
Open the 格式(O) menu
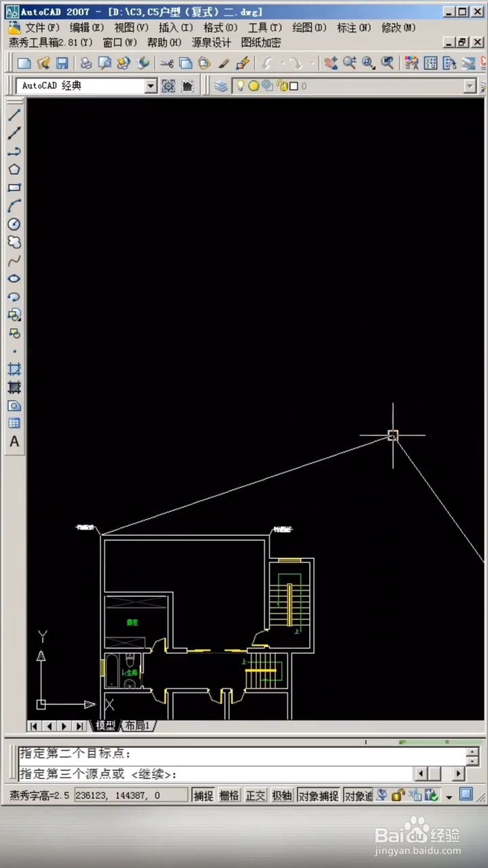pyautogui.click(x=220, y=28)
